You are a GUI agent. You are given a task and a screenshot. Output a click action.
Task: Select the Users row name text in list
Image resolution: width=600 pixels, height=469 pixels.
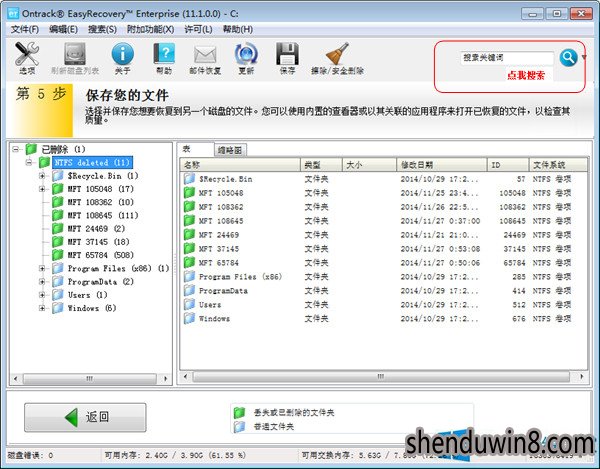[210, 305]
